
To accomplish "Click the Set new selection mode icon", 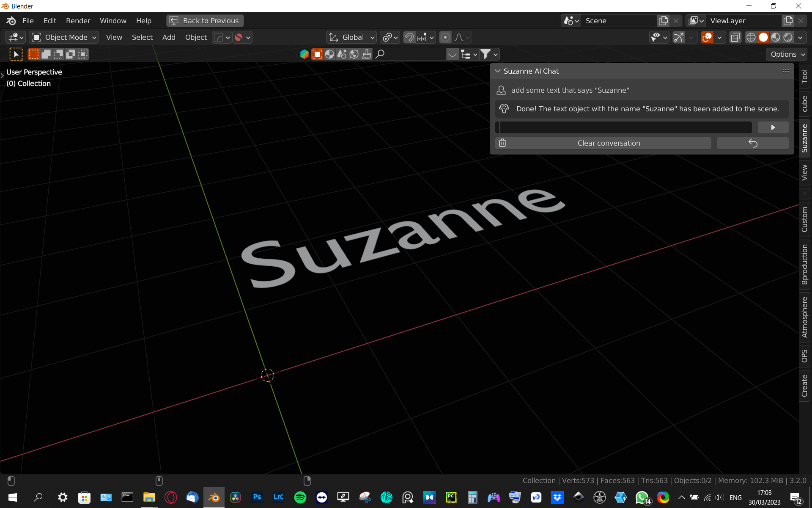I will pos(33,54).
